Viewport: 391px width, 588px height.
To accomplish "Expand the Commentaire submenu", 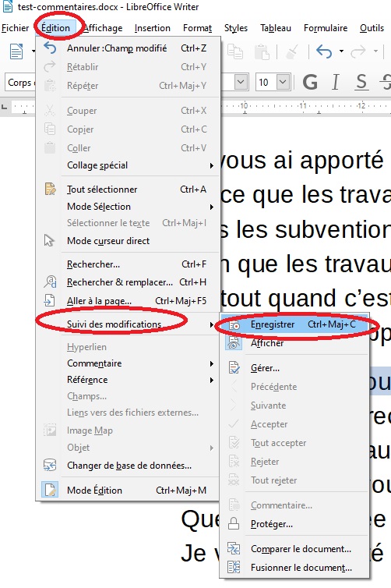I will pyautogui.click(x=127, y=363).
